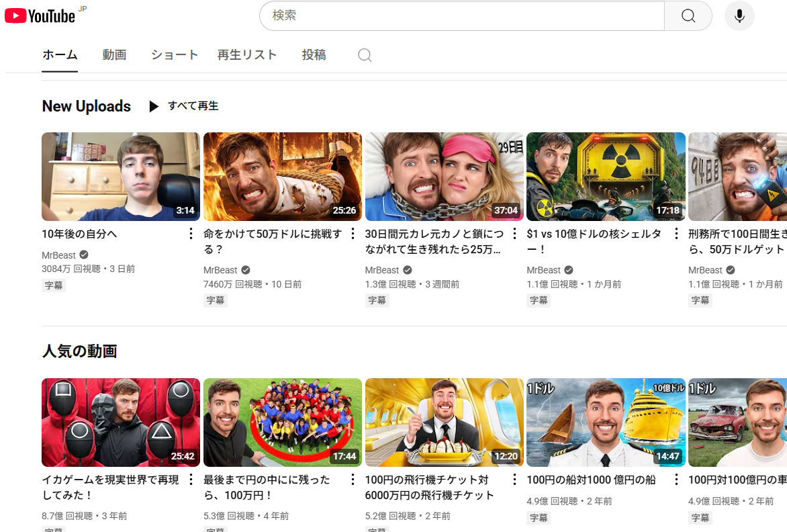Open three-dot menu for 命をかけて50万ドル video
This screenshot has width=787, height=532.
pos(353,234)
